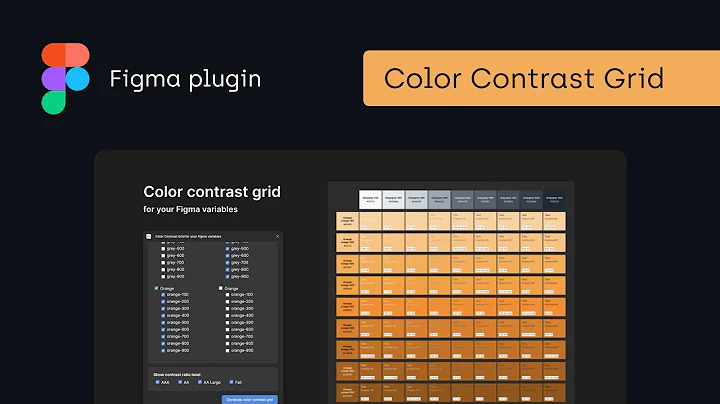Check the unchecked grey-800 checkbox
The image size is (720, 404).
coord(163,269)
